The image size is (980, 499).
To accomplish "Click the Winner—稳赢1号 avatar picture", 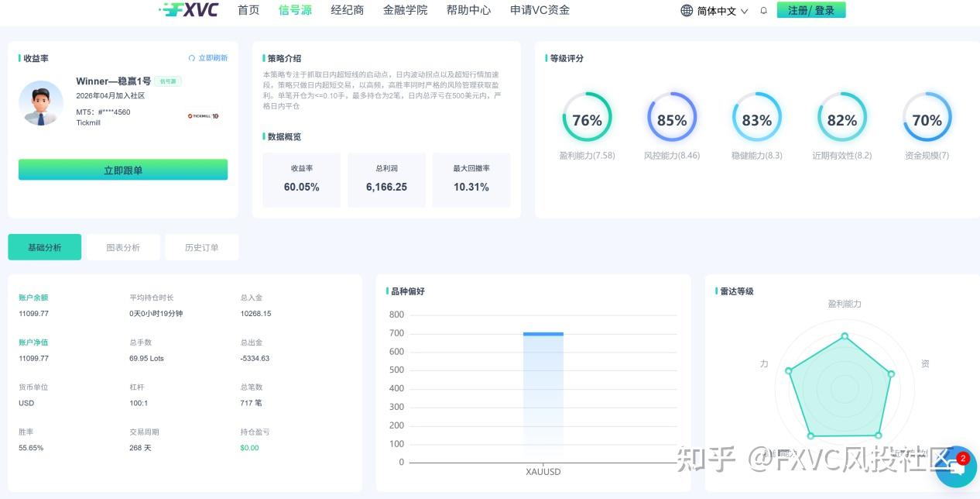I will click(41, 102).
